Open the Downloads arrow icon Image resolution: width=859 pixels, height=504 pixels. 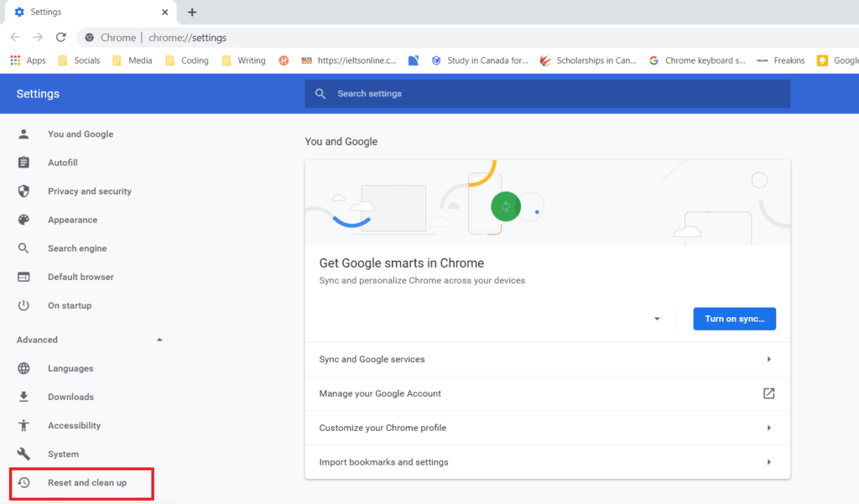click(23, 396)
